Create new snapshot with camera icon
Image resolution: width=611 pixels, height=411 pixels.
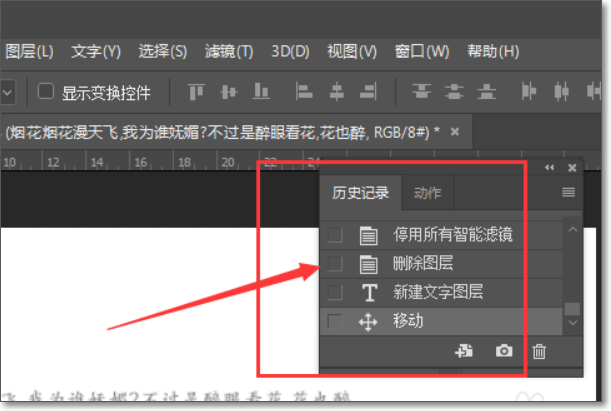tap(504, 351)
